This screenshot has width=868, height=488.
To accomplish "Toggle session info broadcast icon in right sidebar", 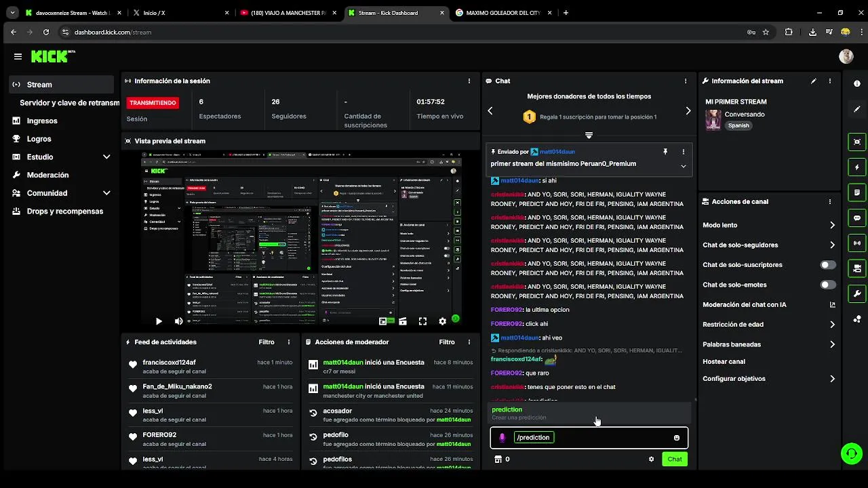I will (857, 243).
